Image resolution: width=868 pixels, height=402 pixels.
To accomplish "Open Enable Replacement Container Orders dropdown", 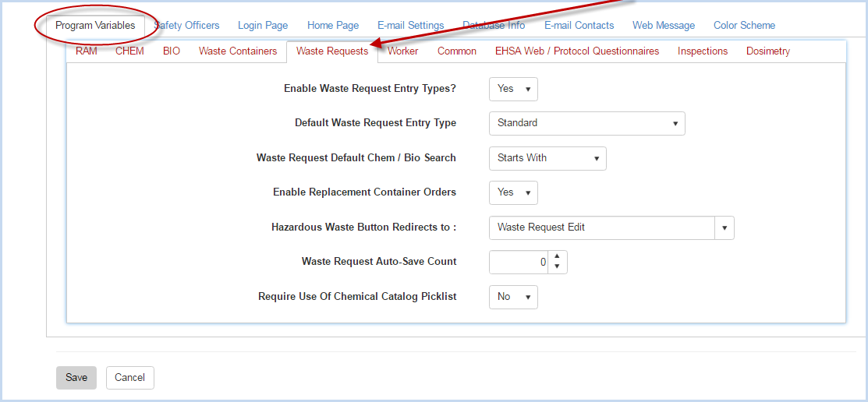I will click(513, 192).
